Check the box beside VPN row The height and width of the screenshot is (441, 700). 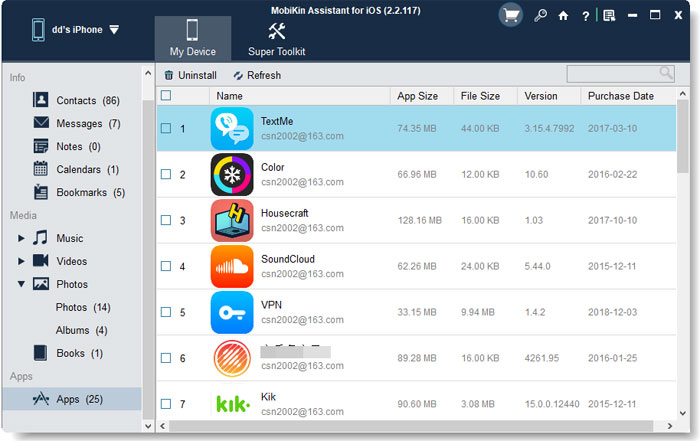(x=166, y=312)
